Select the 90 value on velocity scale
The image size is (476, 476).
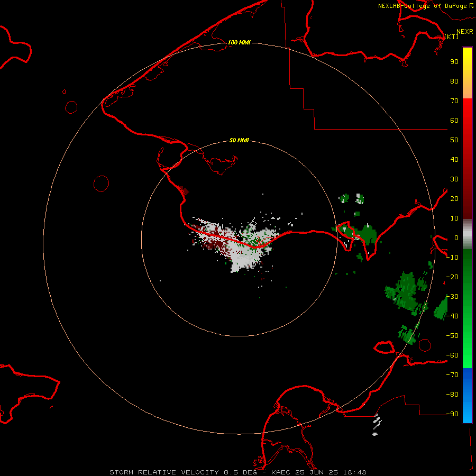454,62
